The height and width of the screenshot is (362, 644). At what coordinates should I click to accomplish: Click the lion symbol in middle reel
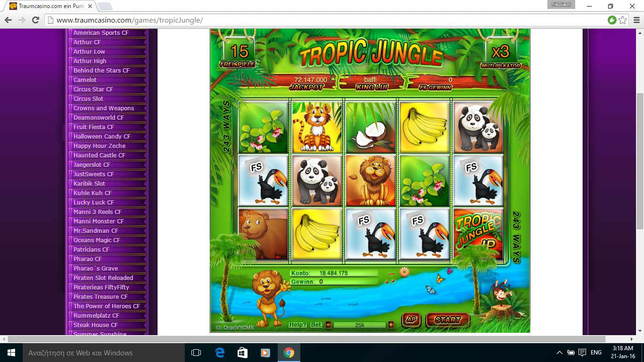pyautogui.click(x=371, y=181)
